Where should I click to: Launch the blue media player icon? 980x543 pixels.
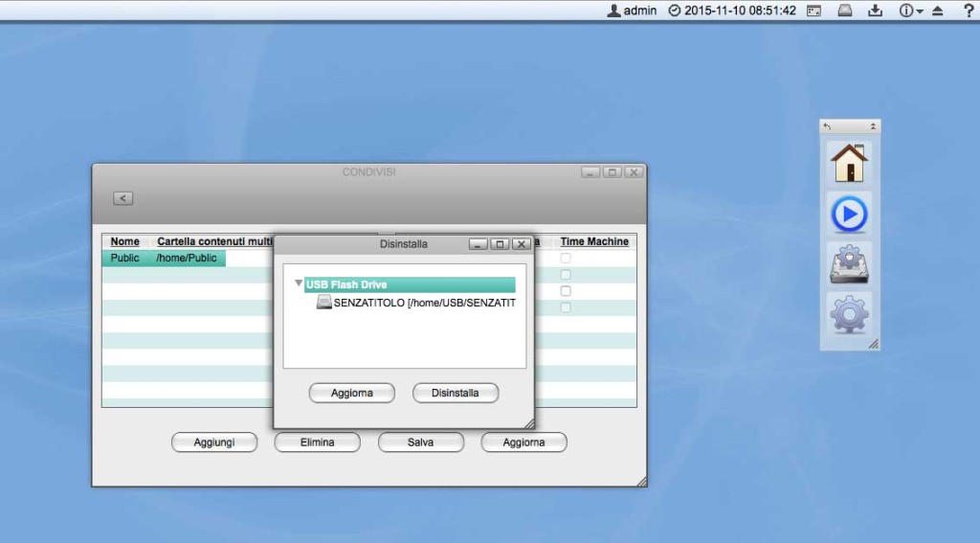[849, 214]
